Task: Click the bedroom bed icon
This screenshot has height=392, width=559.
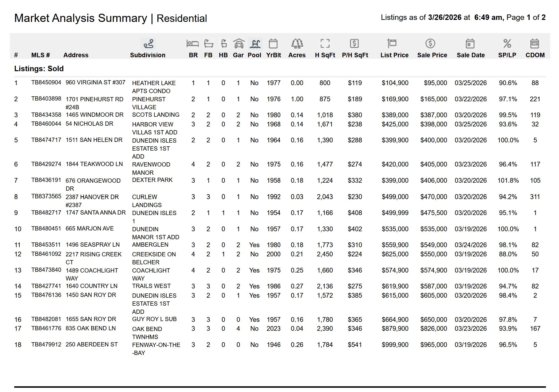Action: click(x=192, y=44)
